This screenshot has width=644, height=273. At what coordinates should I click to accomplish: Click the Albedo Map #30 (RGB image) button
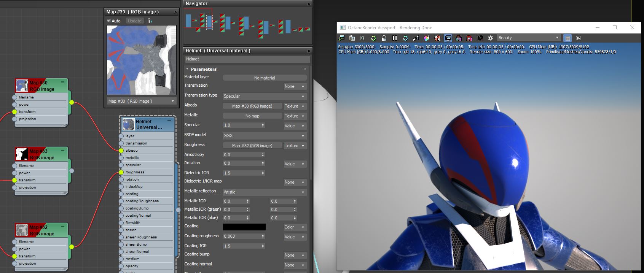click(252, 106)
